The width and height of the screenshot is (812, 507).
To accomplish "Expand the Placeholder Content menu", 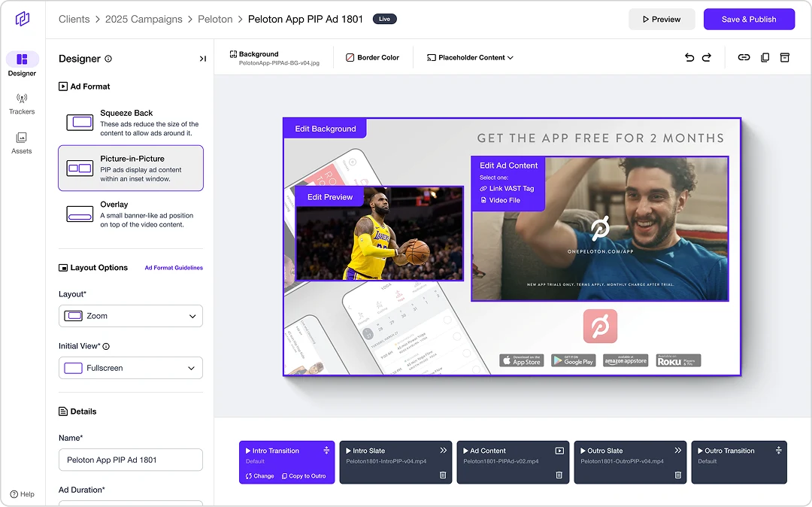I will [x=470, y=57].
